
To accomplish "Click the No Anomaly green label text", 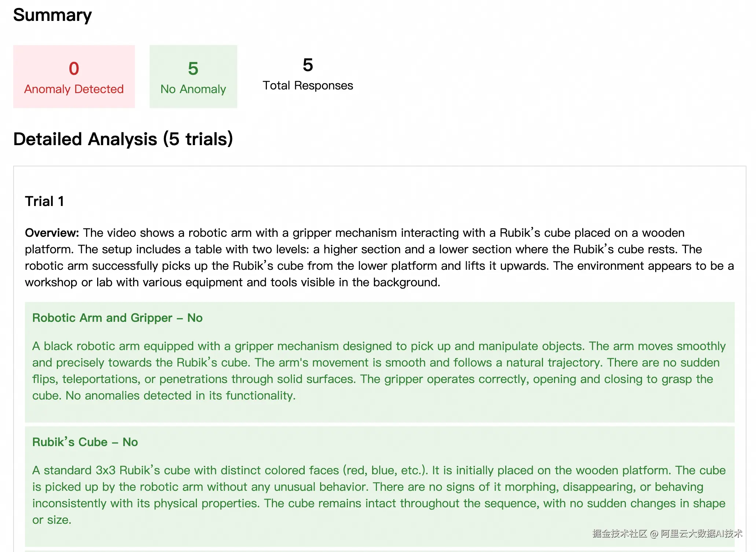I will tap(193, 89).
